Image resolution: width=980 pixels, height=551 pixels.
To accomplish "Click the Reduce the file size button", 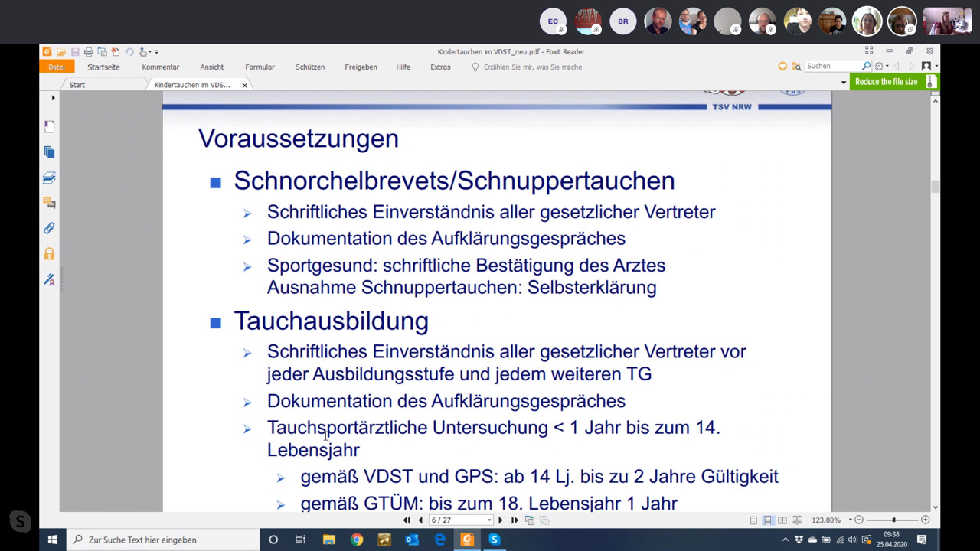I will pyautogui.click(x=886, y=82).
